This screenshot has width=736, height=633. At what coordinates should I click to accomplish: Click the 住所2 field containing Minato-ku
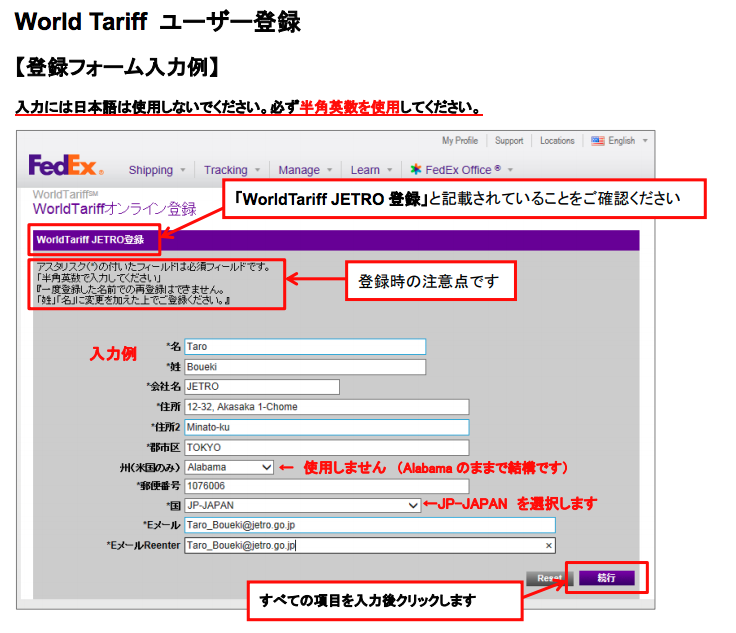(327, 427)
